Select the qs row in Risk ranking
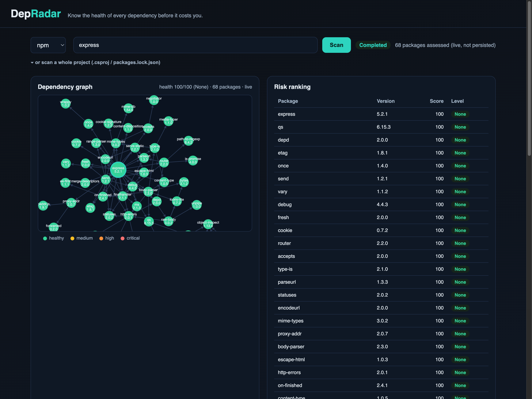 (381, 127)
